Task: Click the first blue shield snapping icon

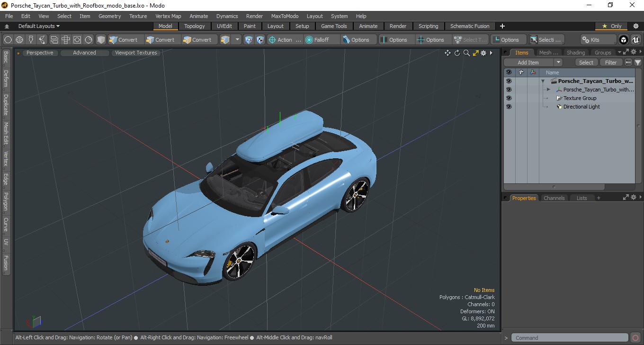Action: [x=249, y=40]
